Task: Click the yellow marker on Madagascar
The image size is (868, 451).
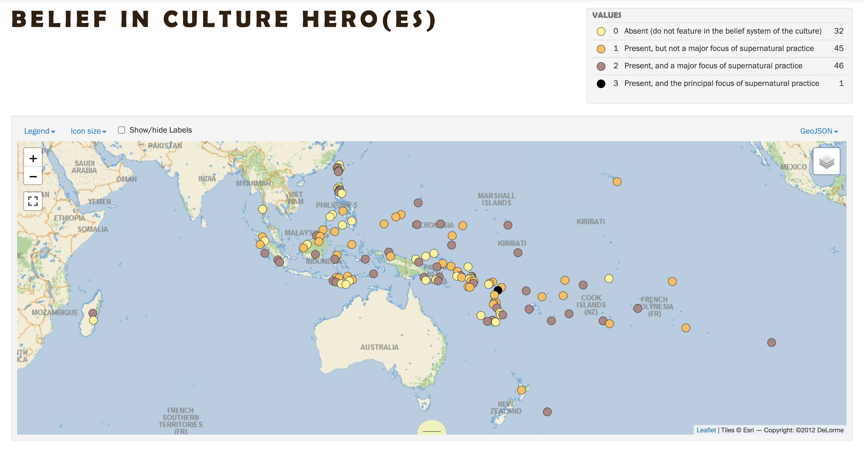Action: (93, 320)
